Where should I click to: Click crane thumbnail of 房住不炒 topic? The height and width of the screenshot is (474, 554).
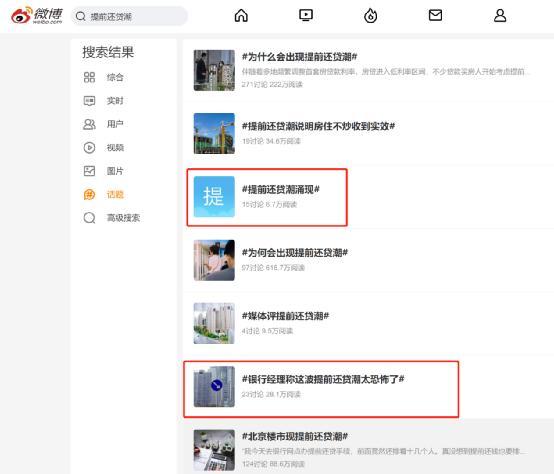(x=214, y=134)
